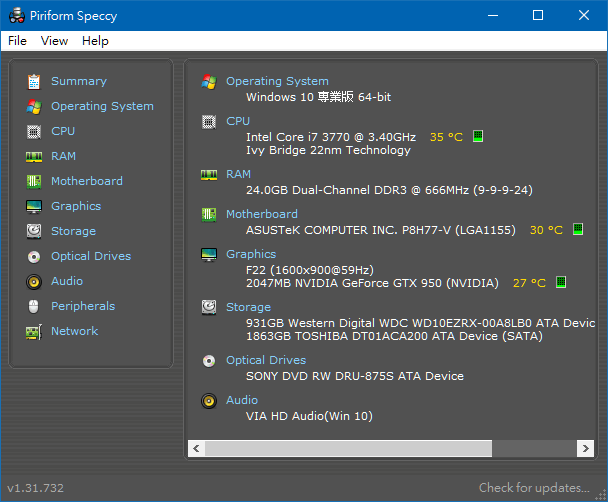This screenshot has width=608, height=502.
Task: Click the CPU chip icon in sidebar
Action: coord(34,131)
